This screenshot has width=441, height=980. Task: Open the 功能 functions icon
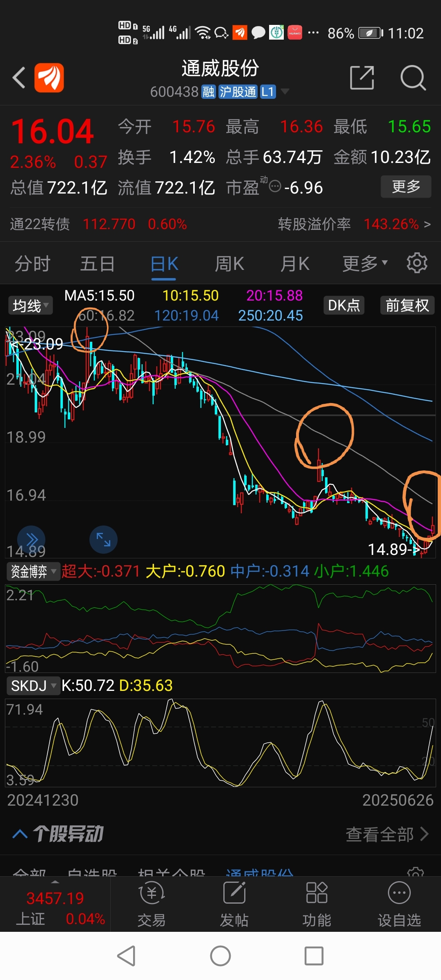[x=316, y=904]
